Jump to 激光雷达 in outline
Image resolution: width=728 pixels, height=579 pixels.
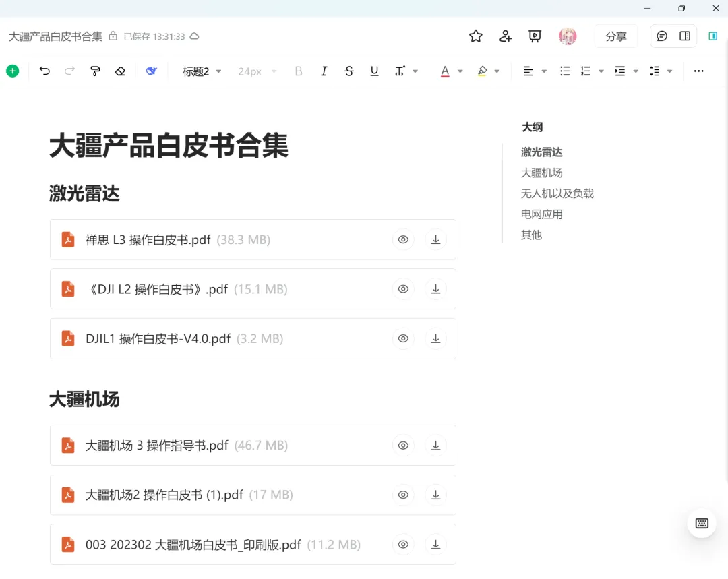pos(541,152)
